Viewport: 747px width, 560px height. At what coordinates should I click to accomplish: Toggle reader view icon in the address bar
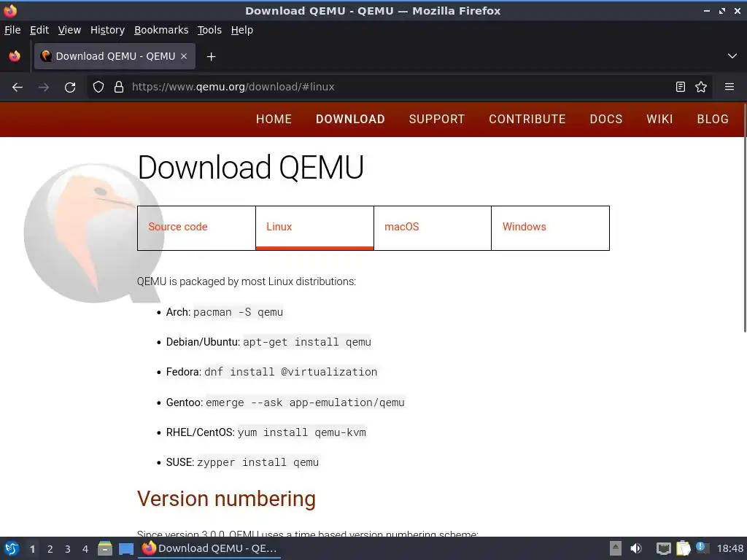pyautogui.click(x=681, y=87)
